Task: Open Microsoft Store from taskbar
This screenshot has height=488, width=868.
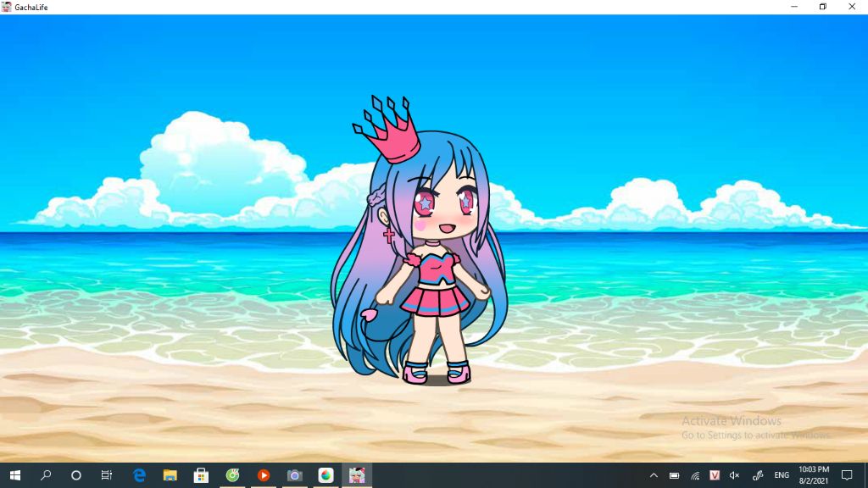Action: click(201, 475)
